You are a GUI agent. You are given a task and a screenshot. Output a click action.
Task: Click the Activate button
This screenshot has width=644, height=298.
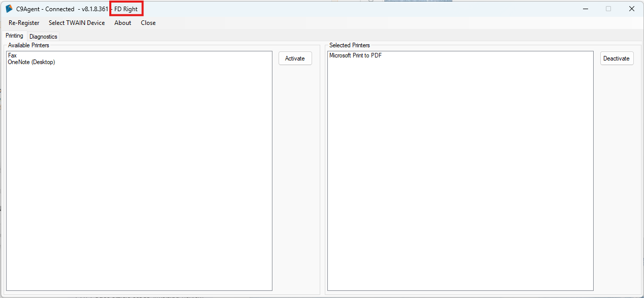pos(295,58)
